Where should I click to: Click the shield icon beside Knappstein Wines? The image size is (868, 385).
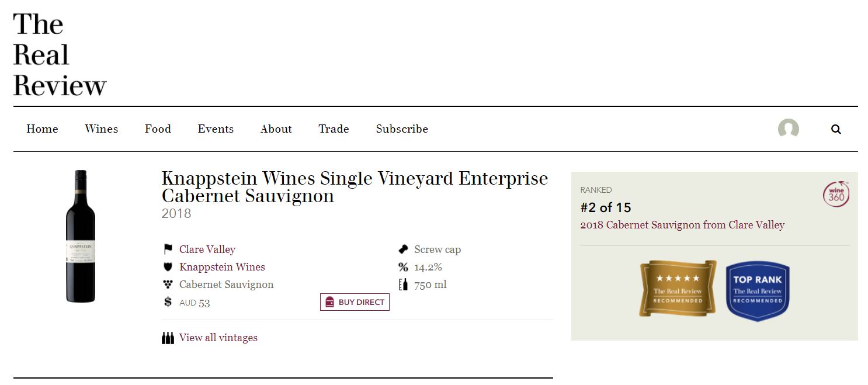(168, 267)
